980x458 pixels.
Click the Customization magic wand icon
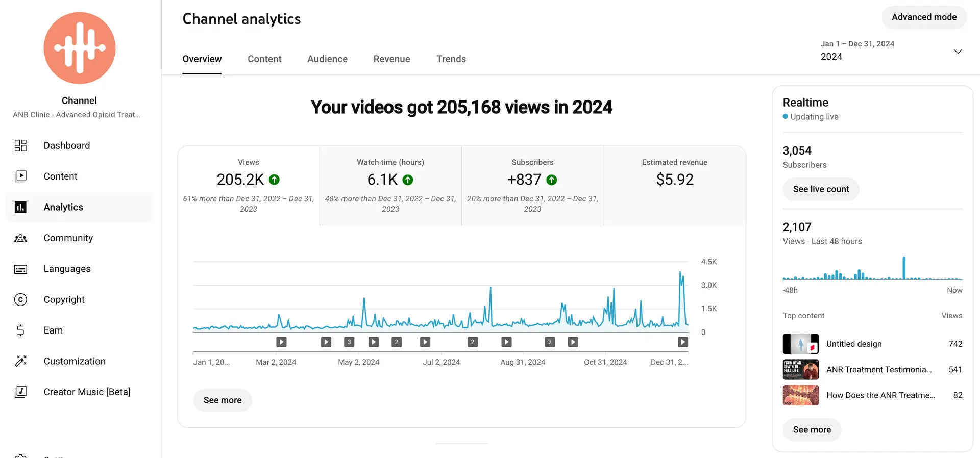click(20, 361)
